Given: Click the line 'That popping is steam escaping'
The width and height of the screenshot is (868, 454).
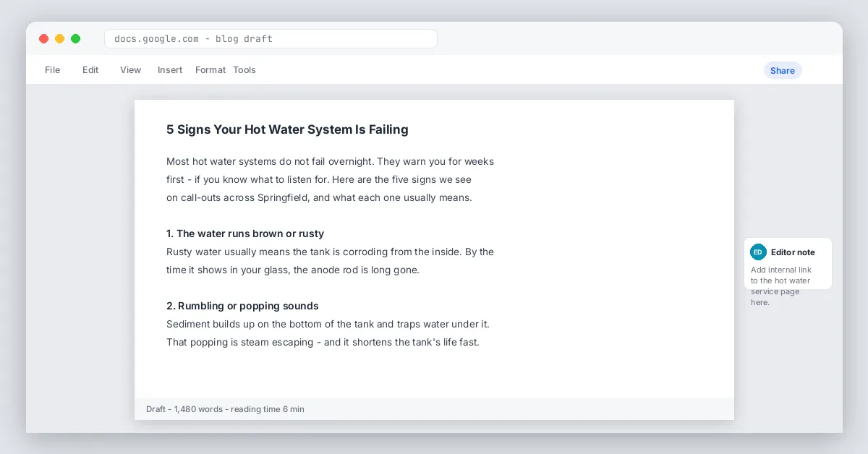Looking at the screenshot, I should (x=323, y=342).
